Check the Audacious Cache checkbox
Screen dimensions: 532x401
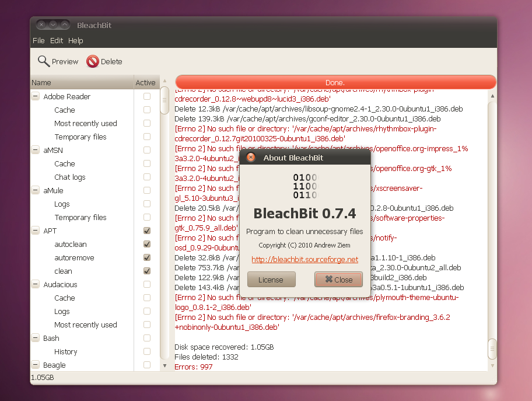click(x=147, y=298)
